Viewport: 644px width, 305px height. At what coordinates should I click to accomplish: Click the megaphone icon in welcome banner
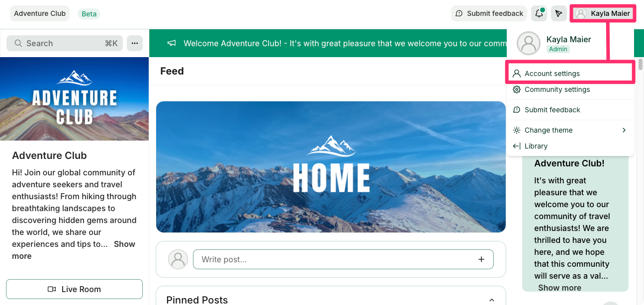[172, 43]
